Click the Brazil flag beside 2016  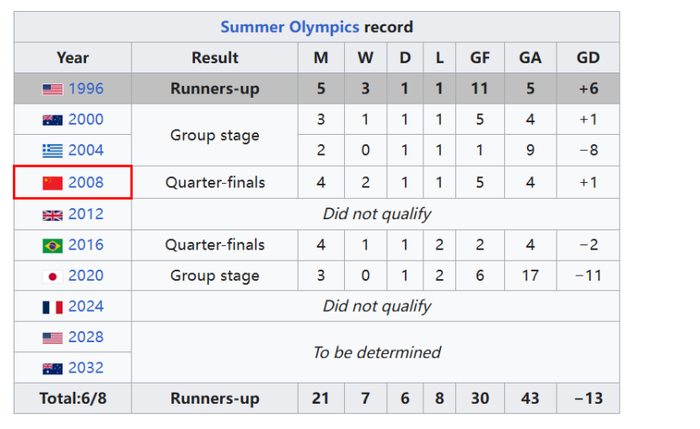tap(52, 245)
